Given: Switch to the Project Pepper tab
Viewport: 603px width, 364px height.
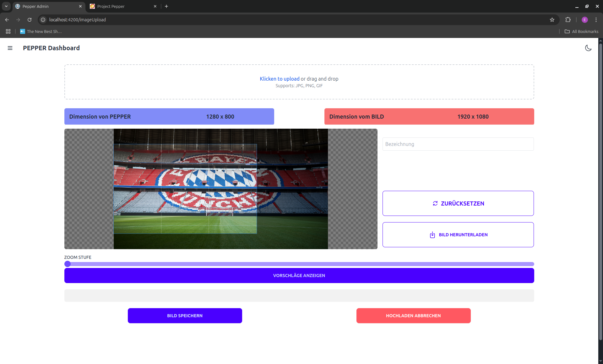Looking at the screenshot, I should click(x=122, y=6).
